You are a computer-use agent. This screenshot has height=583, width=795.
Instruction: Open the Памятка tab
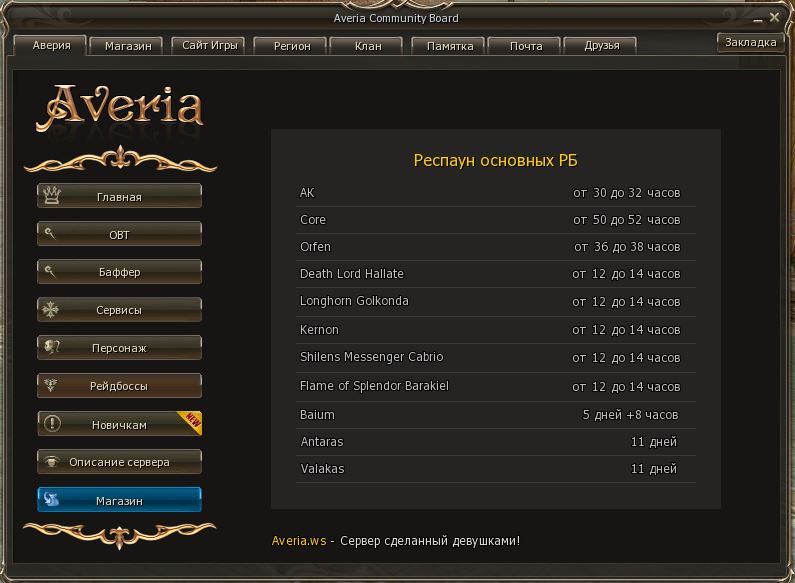(x=449, y=46)
